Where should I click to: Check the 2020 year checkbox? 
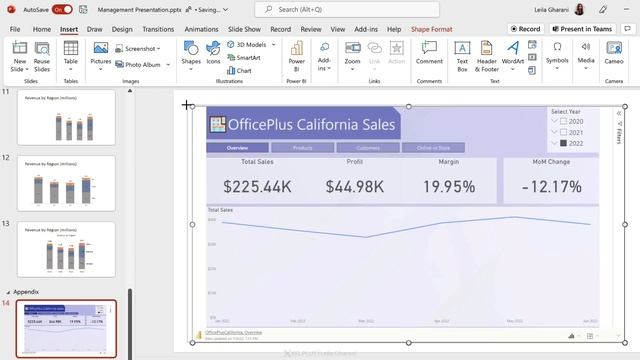tap(563, 121)
